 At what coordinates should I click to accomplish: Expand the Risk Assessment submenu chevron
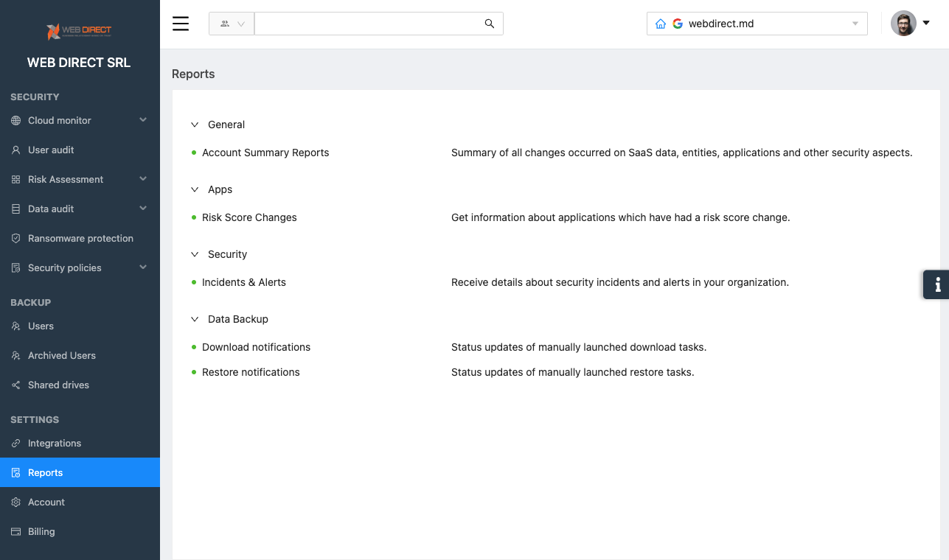pos(143,179)
